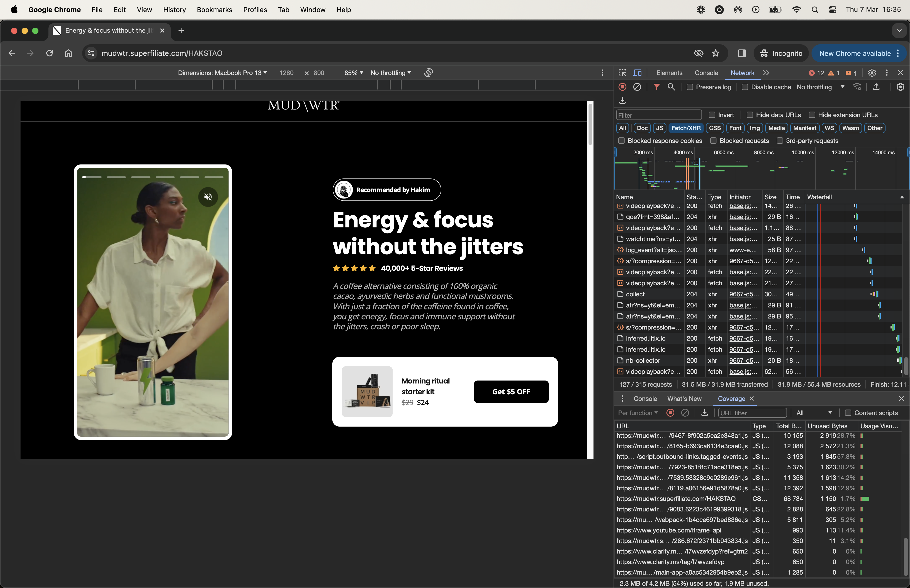This screenshot has width=910, height=588.
Task: Open drawer Console tab
Action: point(645,398)
